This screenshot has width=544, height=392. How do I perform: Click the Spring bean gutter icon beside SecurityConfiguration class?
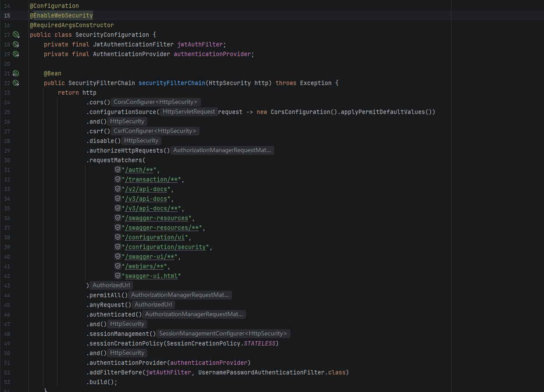pyautogui.click(x=16, y=35)
